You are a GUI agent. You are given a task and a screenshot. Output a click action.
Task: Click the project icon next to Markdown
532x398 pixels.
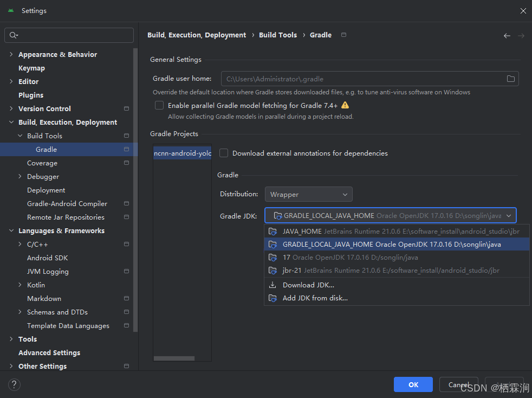127,298
